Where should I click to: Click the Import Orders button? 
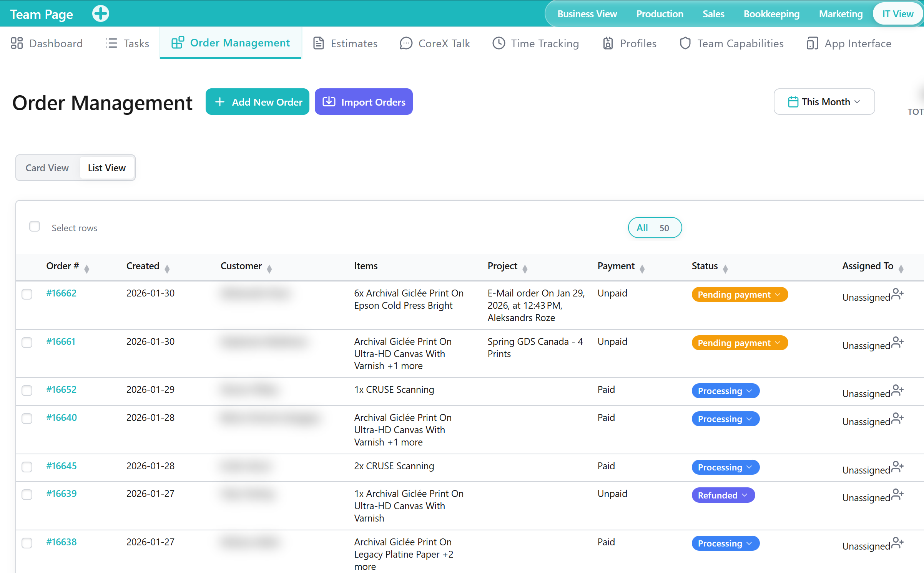tap(364, 102)
